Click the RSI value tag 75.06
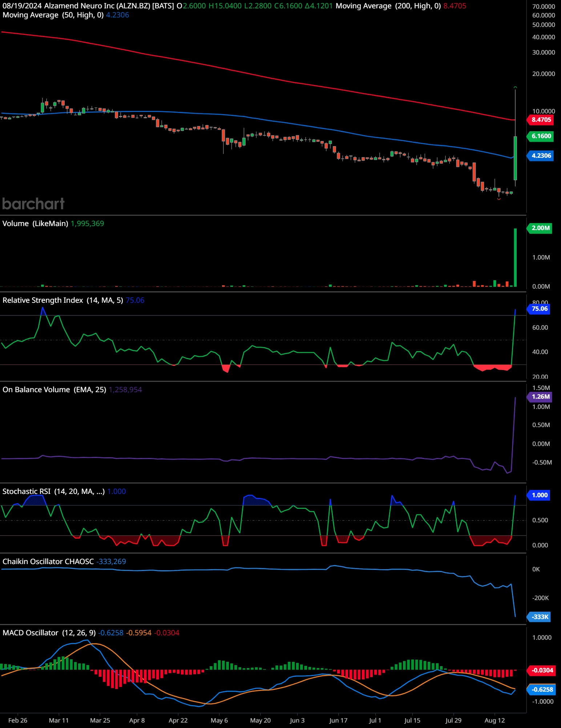This screenshot has width=561, height=728. pyautogui.click(x=539, y=309)
